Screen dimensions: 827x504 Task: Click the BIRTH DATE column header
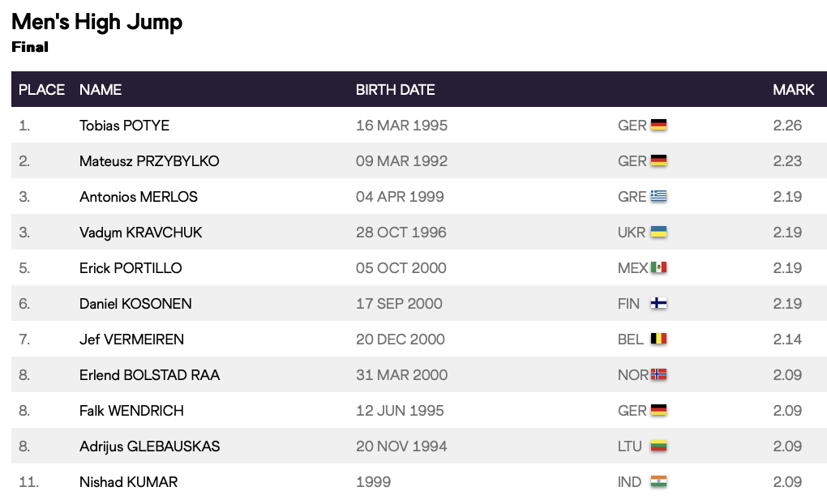(395, 90)
